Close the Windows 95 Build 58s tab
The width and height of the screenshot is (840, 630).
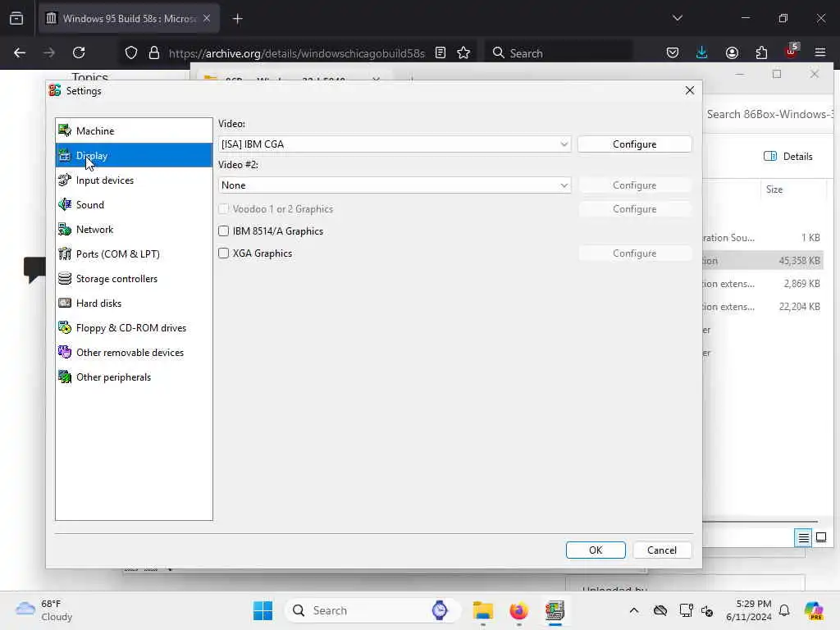[207, 18]
